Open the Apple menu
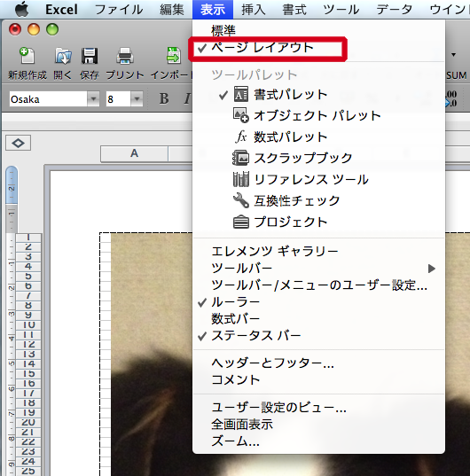 [22, 9]
